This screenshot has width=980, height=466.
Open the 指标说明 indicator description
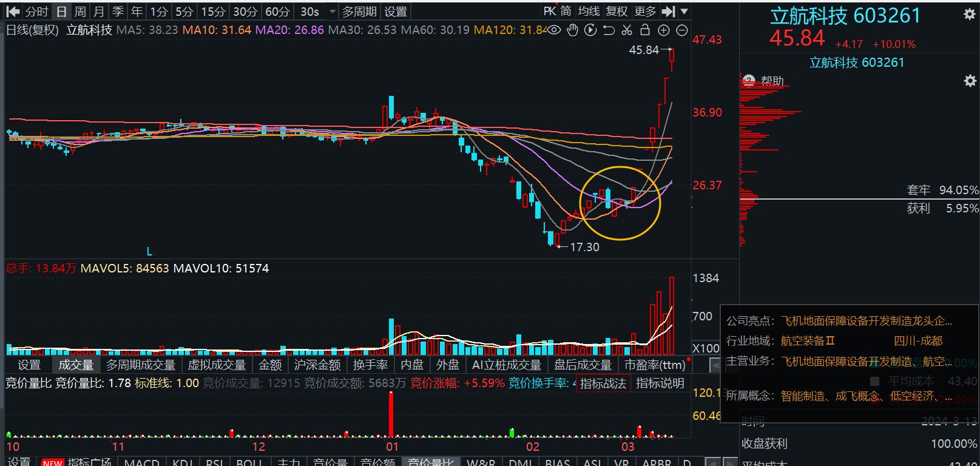pos(660,383)
